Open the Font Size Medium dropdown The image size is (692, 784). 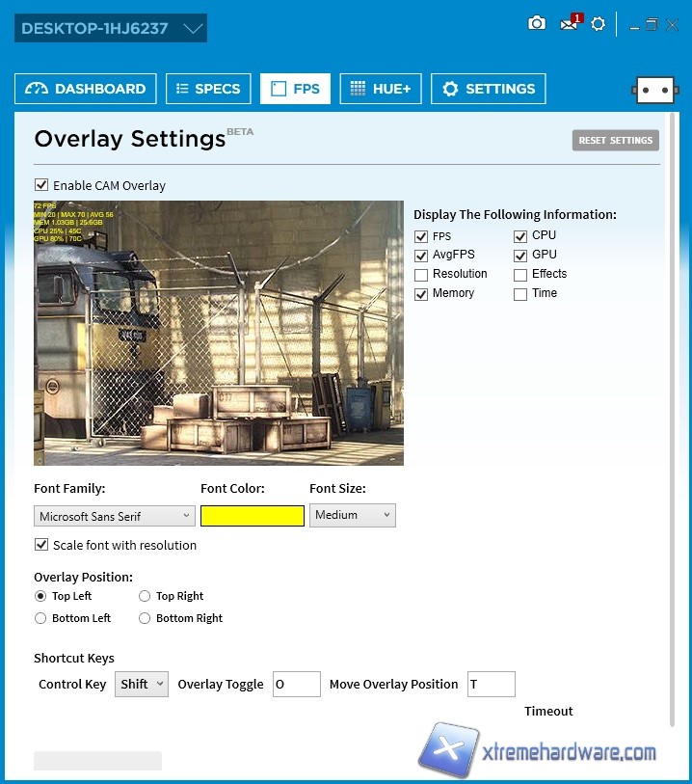352,515
